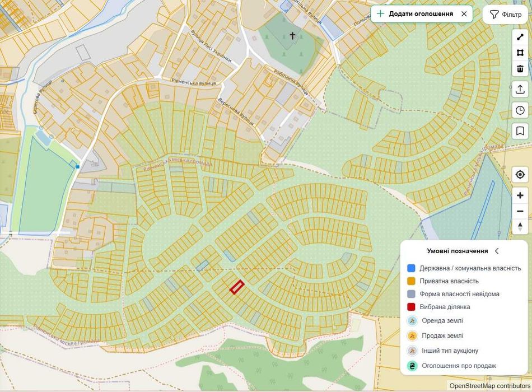Zoom out with the minus button

(x=520, y=211)
